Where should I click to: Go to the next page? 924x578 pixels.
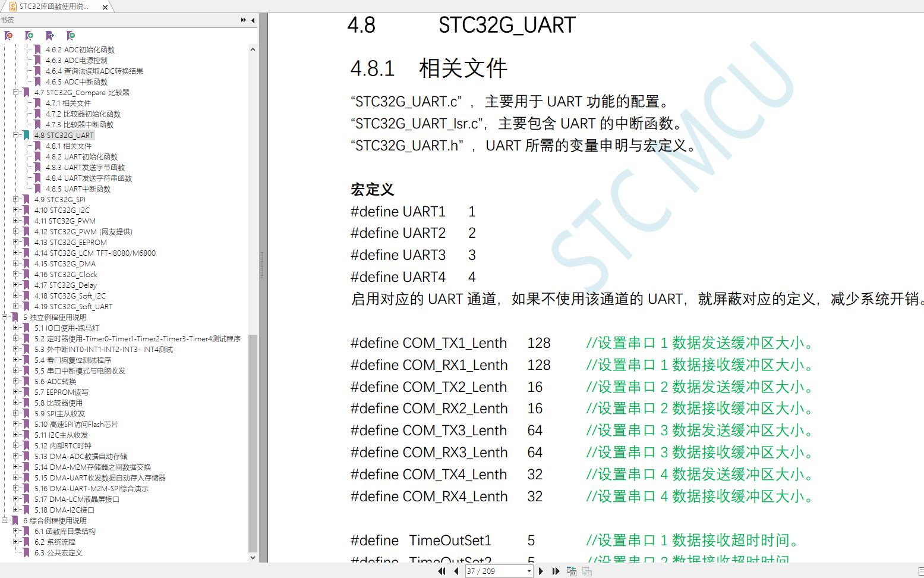tap(541, 571)
